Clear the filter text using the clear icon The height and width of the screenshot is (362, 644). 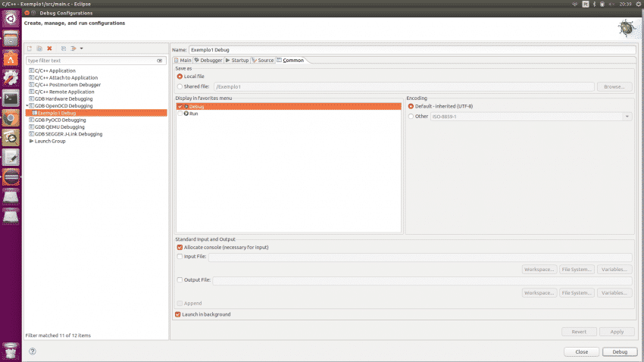click(x=159, y=61)
